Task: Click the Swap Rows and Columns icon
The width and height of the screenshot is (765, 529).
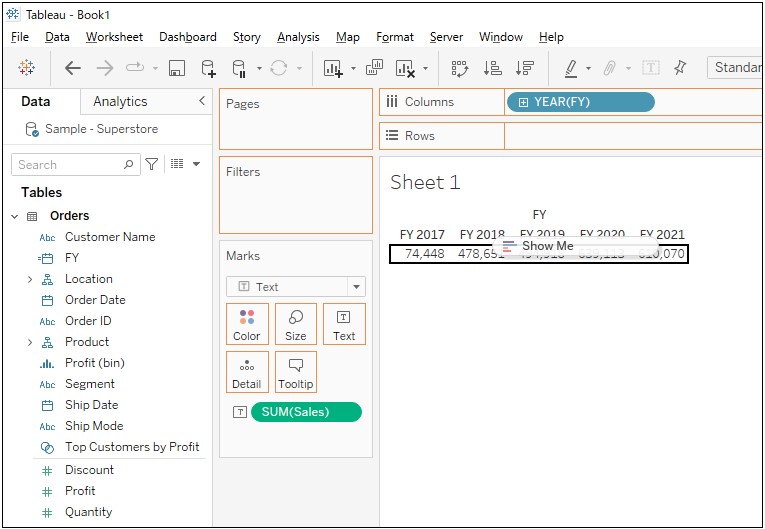Action: pyautogui.click(x=460, y=68)
